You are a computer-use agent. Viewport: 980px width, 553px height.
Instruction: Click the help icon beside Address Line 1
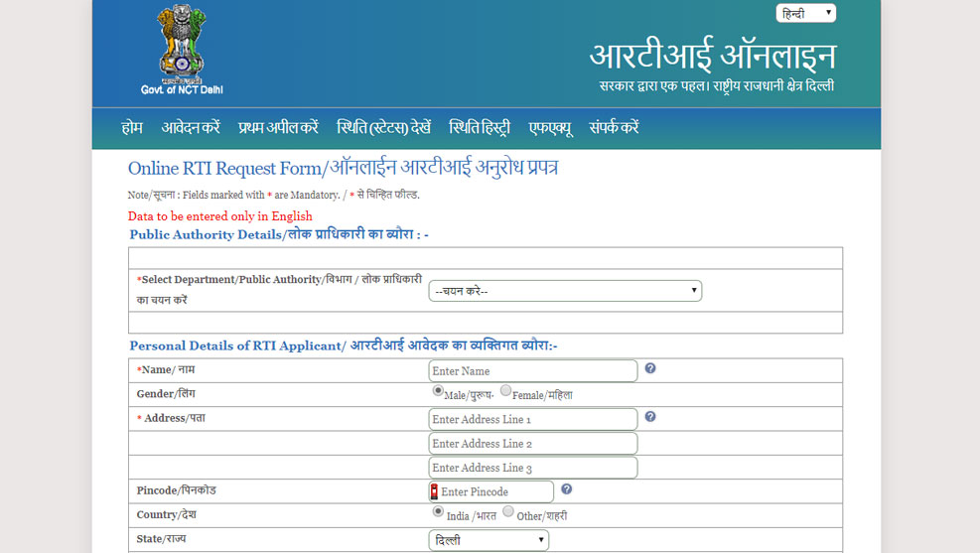650,417
